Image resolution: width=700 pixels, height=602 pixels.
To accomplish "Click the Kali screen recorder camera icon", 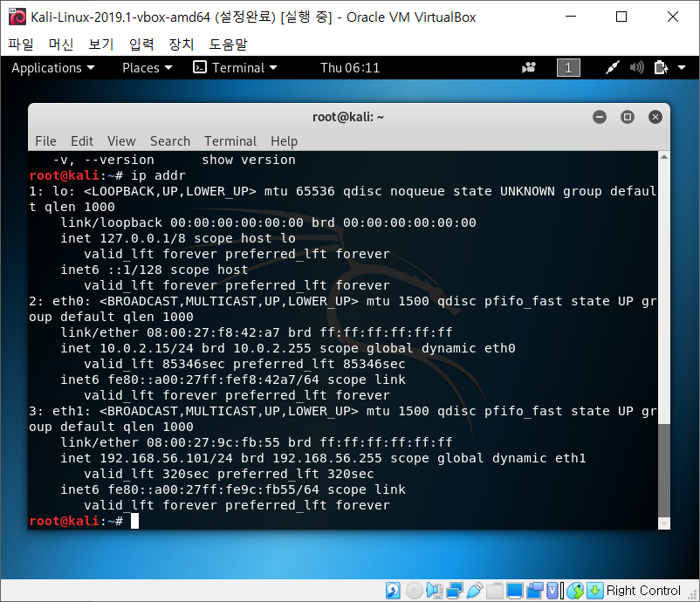I will click(x=529, y=68).
